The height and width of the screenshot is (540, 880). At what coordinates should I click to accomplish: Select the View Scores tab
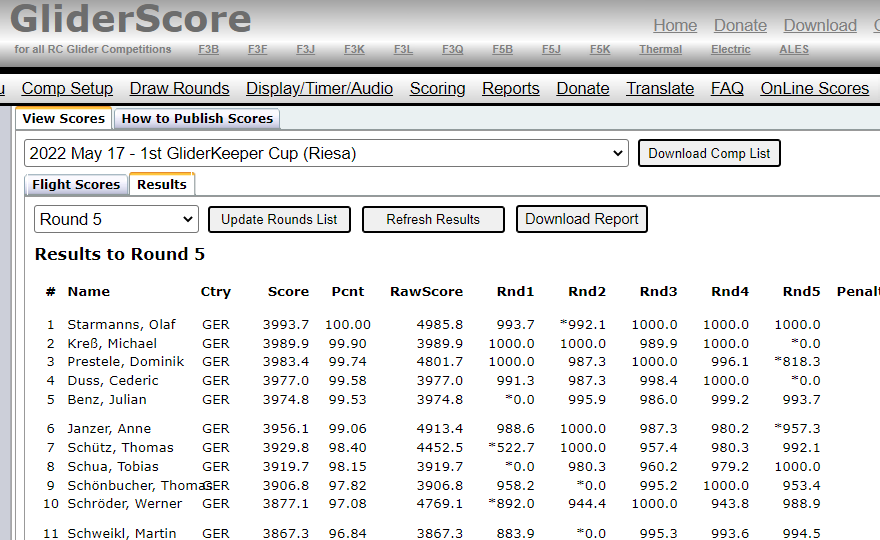pos(63,118)
